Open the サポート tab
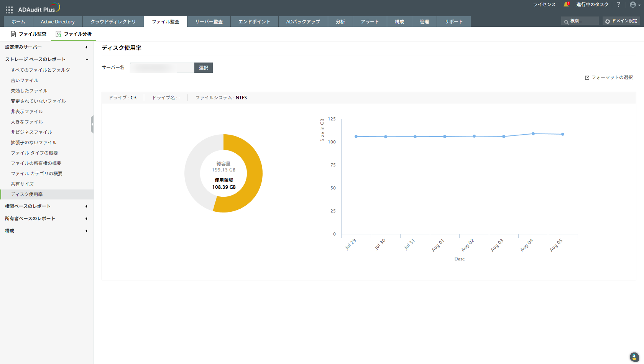Image resolution: width=644 pixels, height=364 pixels. tap(454, 21)
